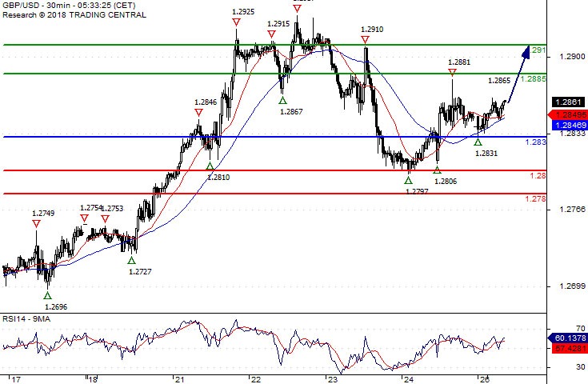Click the red RSI average tag 57.4281
This screenshot has width=588, height=384.
570,348
